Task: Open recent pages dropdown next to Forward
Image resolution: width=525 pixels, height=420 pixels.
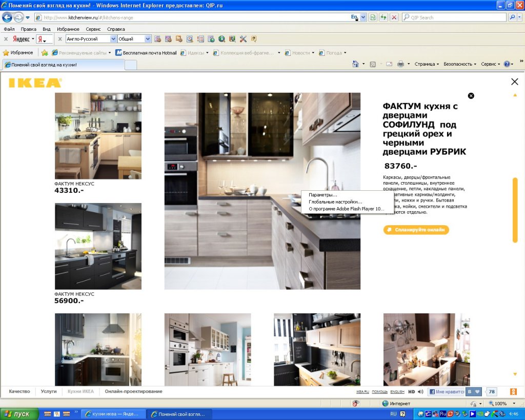Action: (x=28, y=17)
